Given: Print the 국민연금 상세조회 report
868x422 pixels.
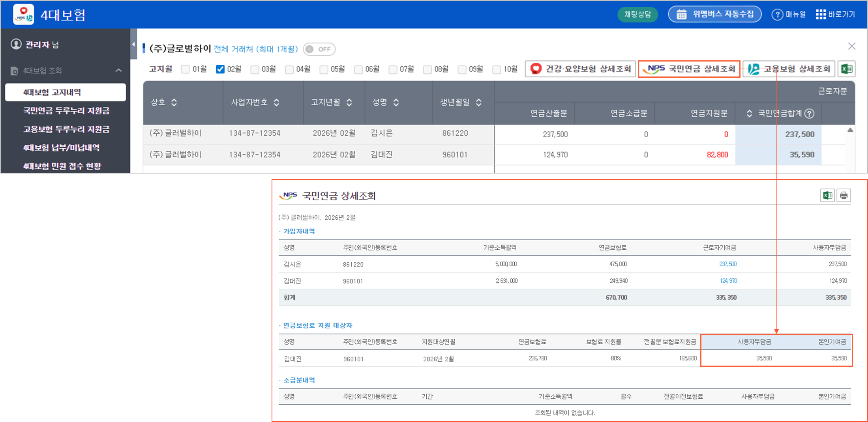Looking at the screenshot, I should coord(844,195).
